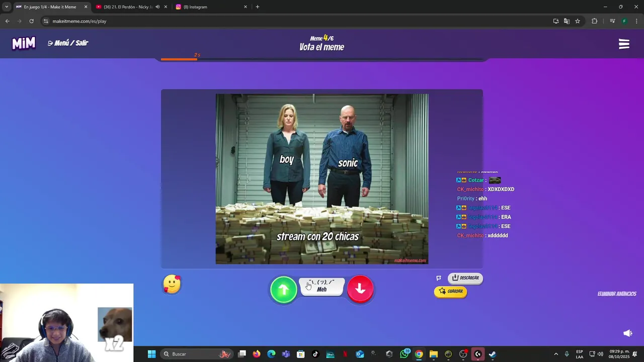Open the taskbar clock and date

click(x=619, y=354)
